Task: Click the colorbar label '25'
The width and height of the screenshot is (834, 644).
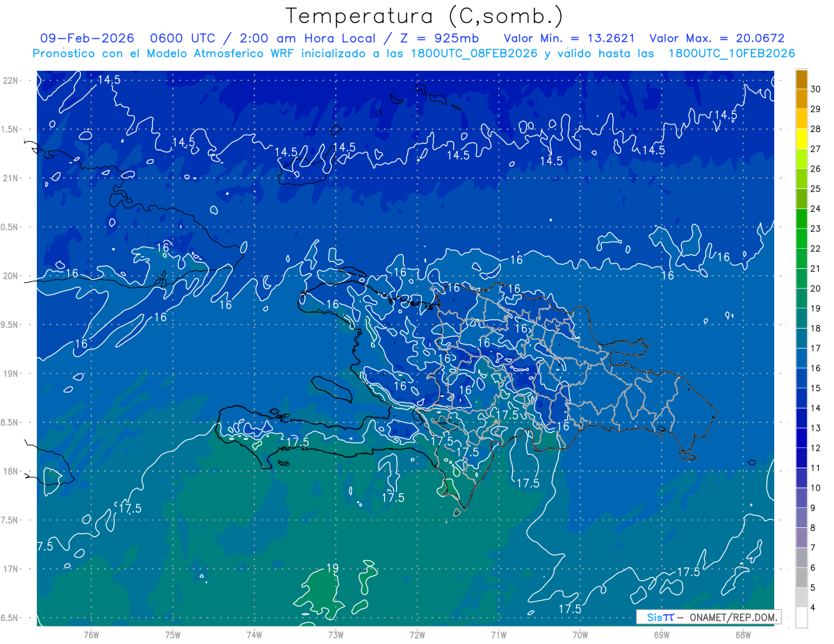Action: tap(815, 188)
